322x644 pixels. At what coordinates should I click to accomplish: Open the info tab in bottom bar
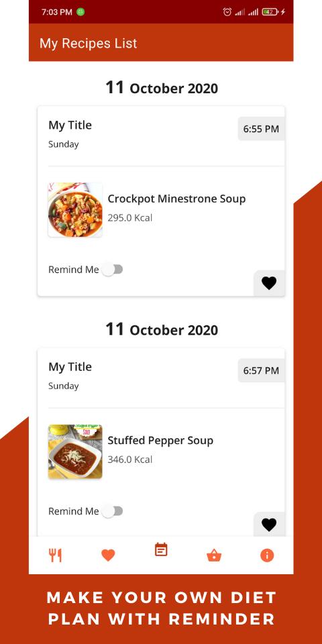tap(267, 555)
